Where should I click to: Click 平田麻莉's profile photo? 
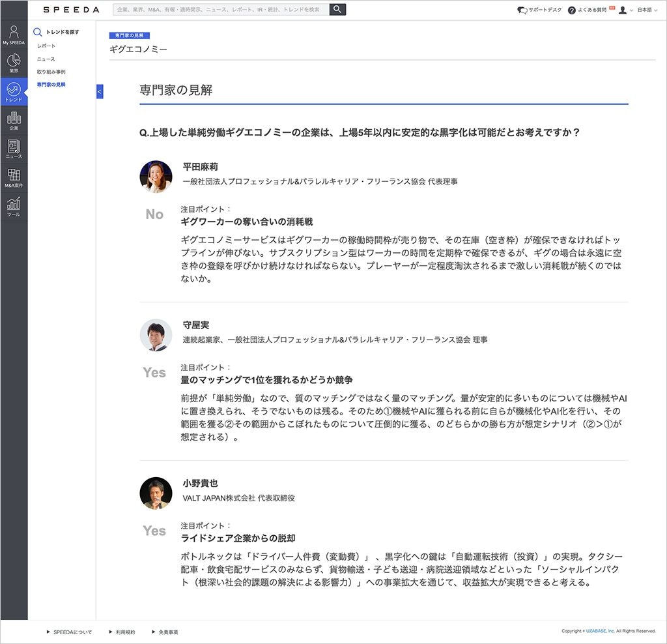[x=156, y=177]
